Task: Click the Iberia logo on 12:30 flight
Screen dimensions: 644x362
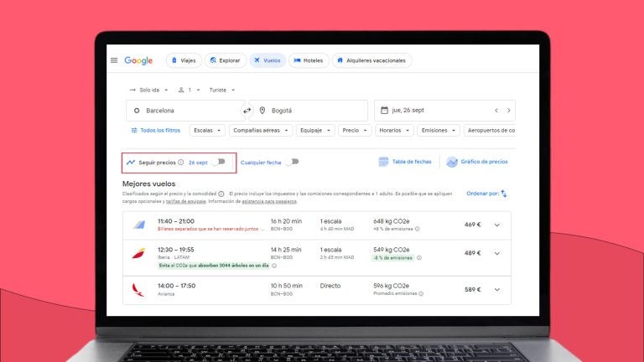Action: click(139, 253)
